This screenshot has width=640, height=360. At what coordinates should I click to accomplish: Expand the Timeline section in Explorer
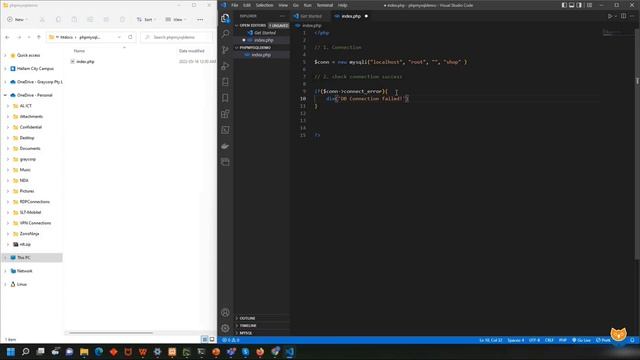coord(262,325)
